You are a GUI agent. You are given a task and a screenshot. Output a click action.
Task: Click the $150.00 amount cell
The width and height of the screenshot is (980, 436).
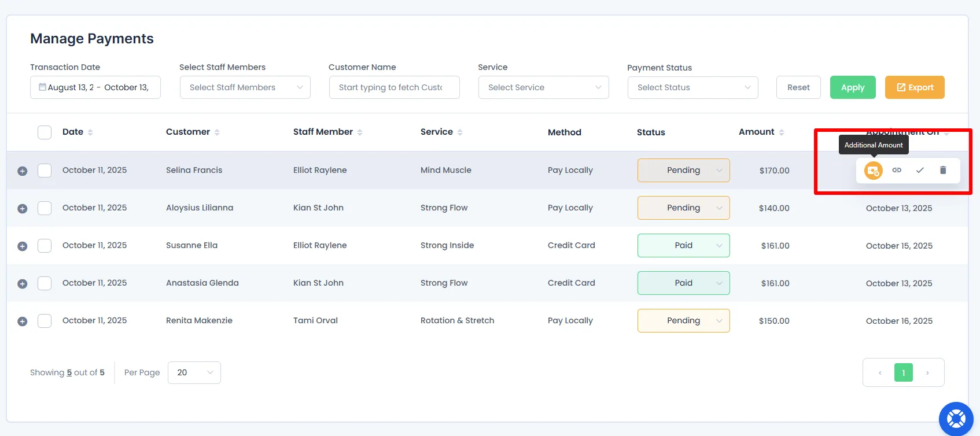pos(774,321)
